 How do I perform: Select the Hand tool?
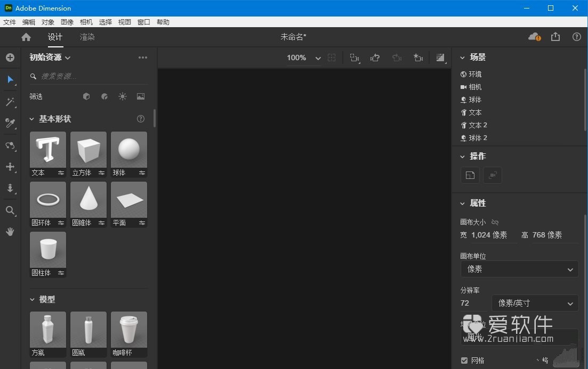(x=10, y=232)
